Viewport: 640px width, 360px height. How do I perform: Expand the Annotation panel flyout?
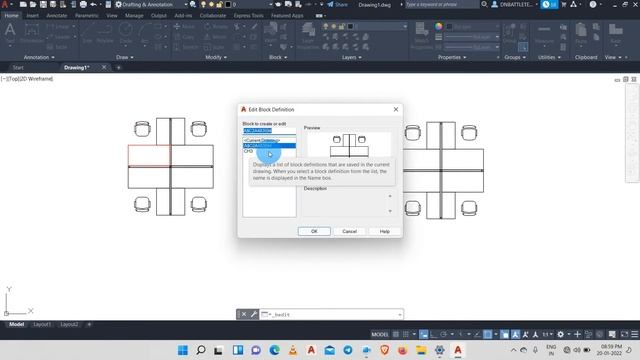pos(39,58)
